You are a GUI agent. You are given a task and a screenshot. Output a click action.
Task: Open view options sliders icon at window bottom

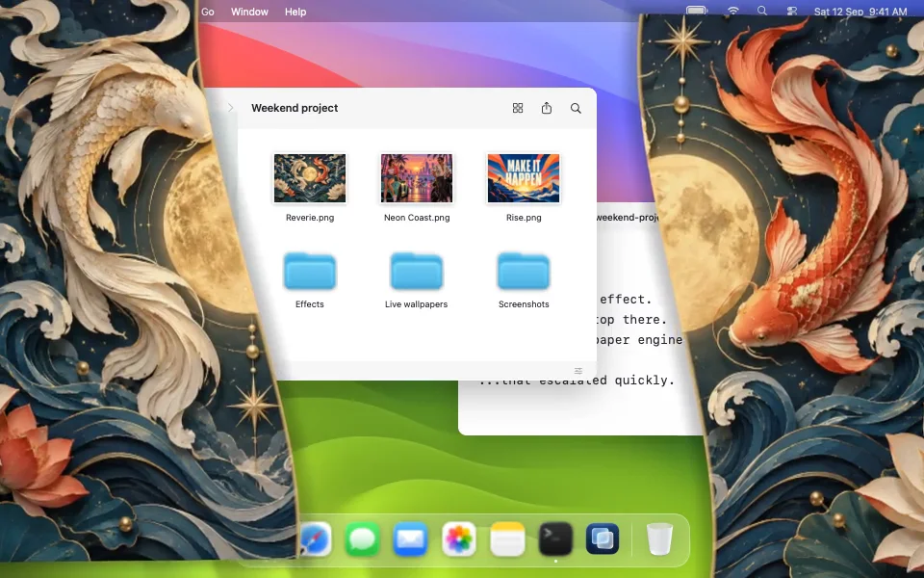[x=578, y=371]
